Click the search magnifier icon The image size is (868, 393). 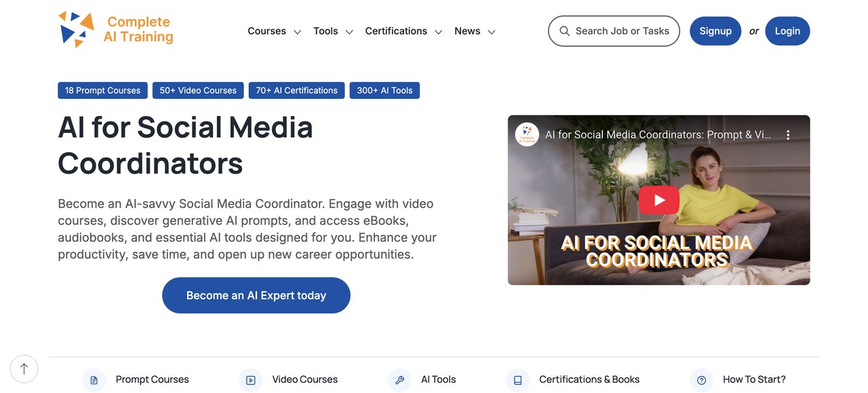(564, 31)
